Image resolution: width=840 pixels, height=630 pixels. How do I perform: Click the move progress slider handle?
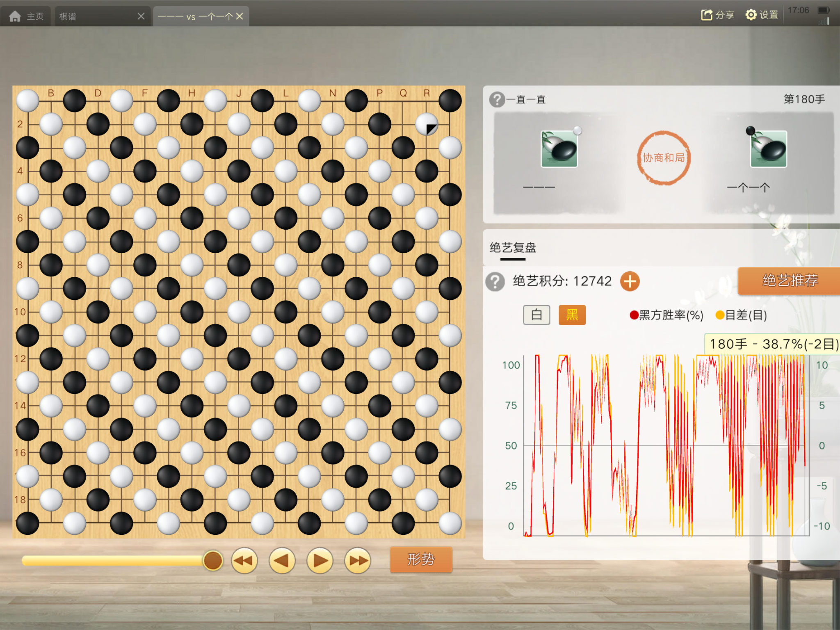pos(213,560)
